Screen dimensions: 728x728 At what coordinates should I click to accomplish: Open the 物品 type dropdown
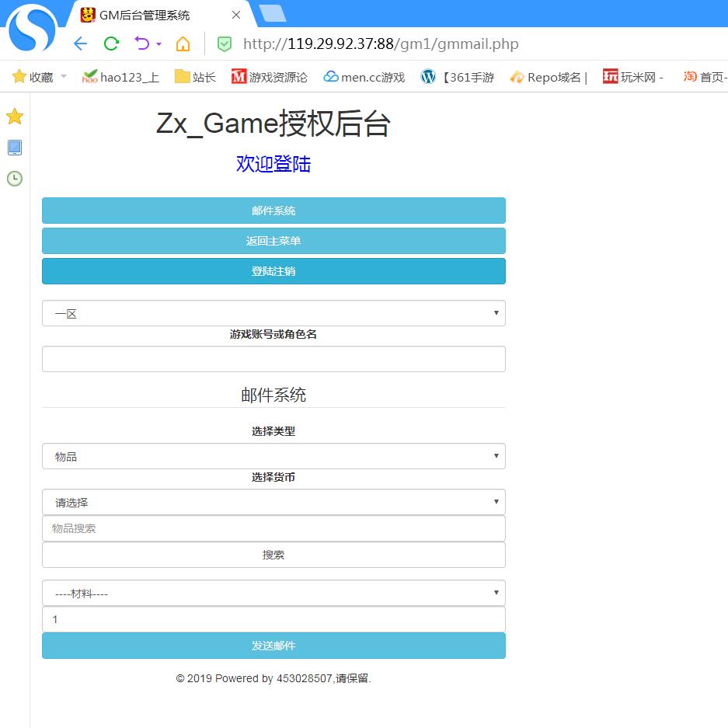coord(273,456)
